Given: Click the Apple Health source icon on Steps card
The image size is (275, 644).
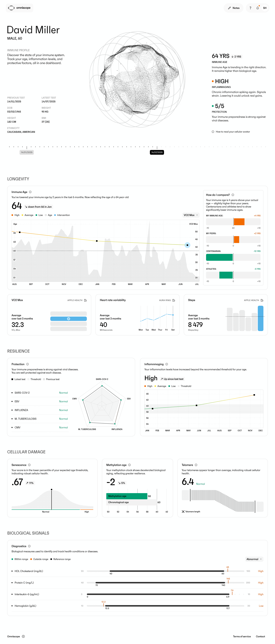Looking at the screenshot, I should click(262, 300).
